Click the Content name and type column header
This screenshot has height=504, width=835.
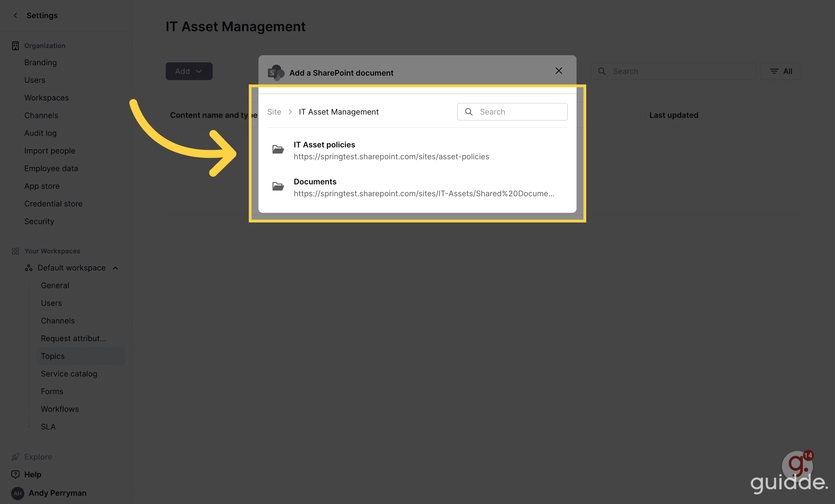(x=214, y=115)
